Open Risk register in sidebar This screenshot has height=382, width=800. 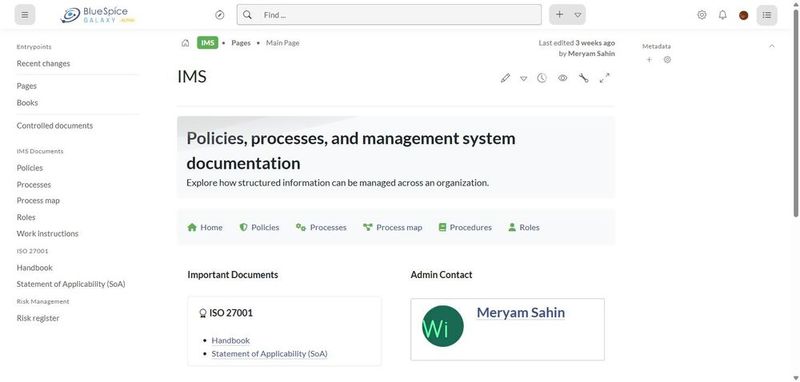38,318
